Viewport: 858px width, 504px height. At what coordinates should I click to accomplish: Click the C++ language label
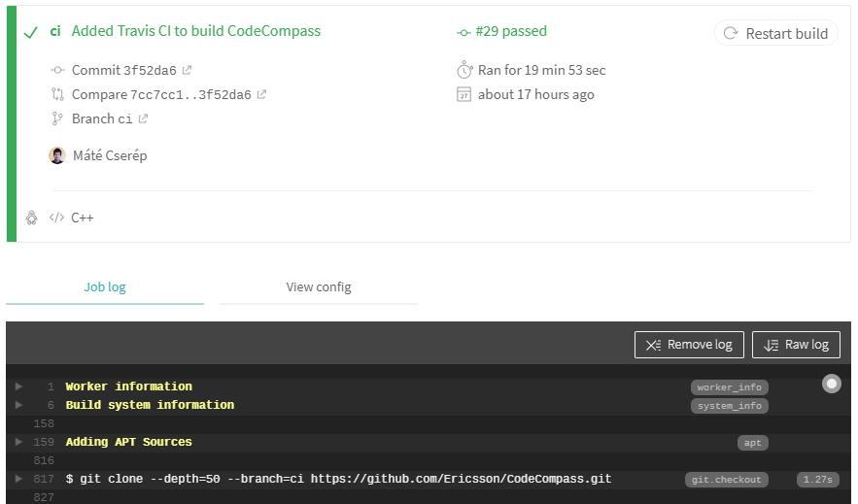tap(82, 218)
